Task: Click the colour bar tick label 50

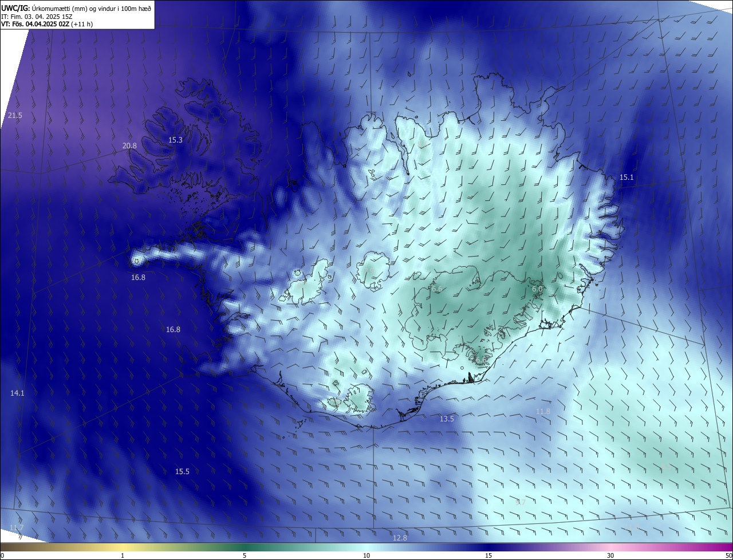Action: point(728,556)
